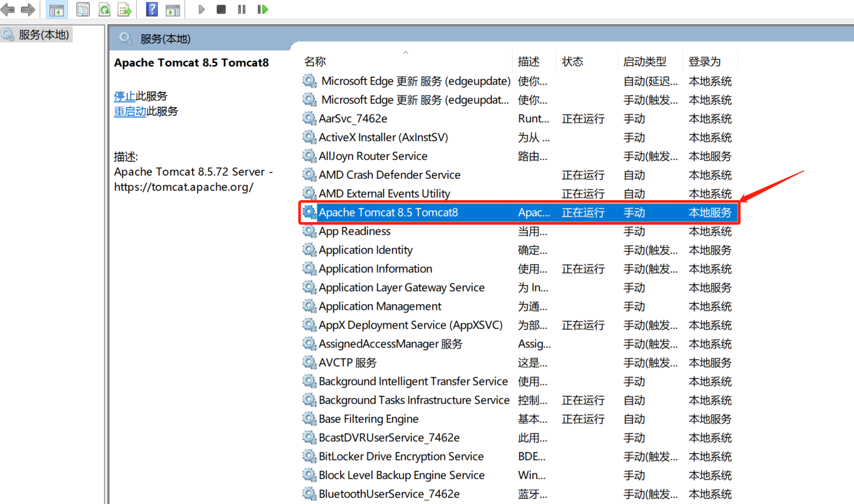Click gear icon of App Readiness row
The width and height of the screenshot is (854, 504).
[x=310, y=231]
